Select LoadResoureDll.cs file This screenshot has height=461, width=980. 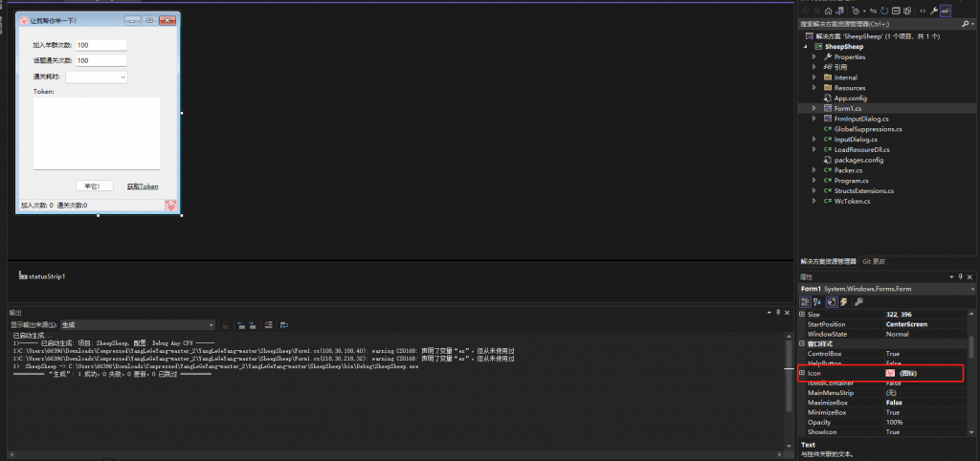click(x=862, y=149)
